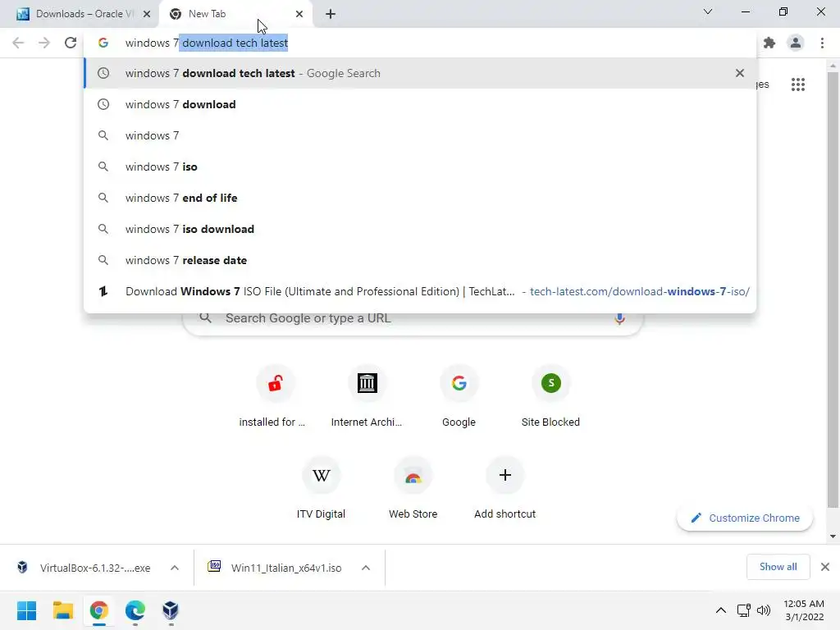Select suggestion 'windows 7 download'

tap(420, 104)
